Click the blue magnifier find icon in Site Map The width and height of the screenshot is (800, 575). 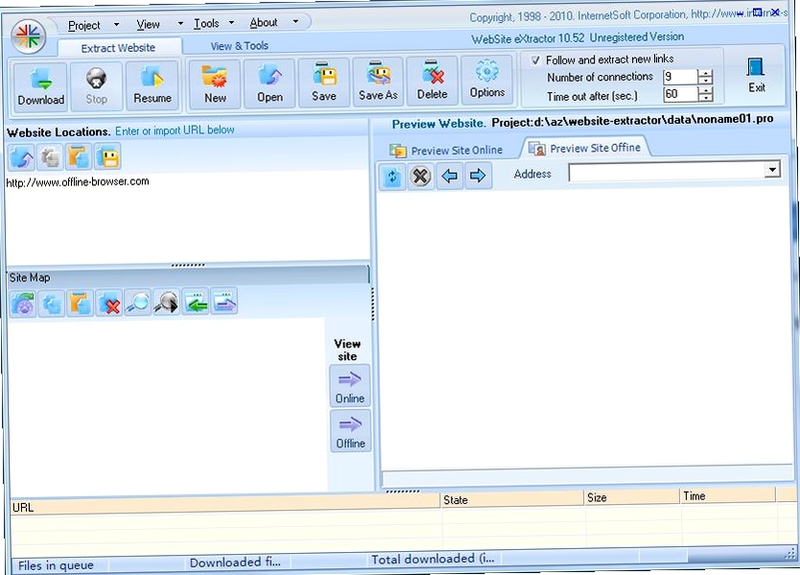[x=137, y=303]
